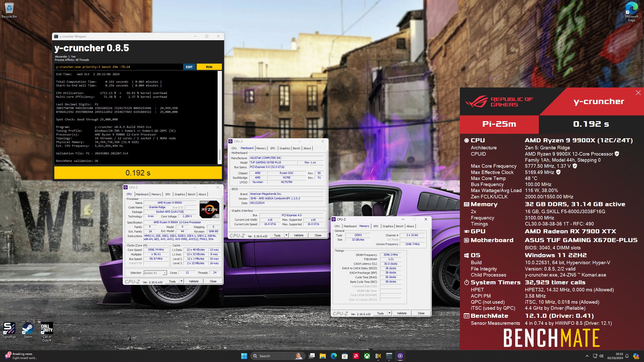Open the Windows Start menu

point(244,356)
